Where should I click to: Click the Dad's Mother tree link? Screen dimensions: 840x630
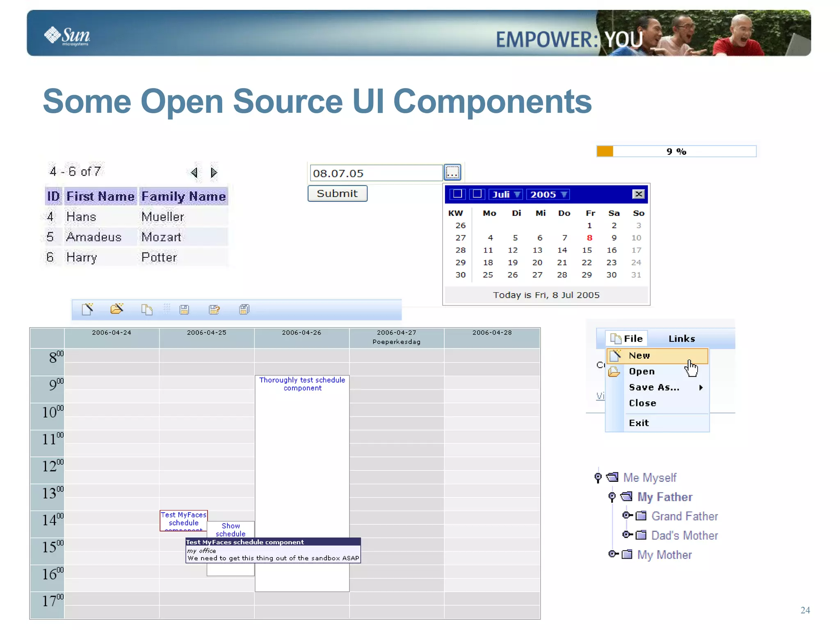point(685,536)
